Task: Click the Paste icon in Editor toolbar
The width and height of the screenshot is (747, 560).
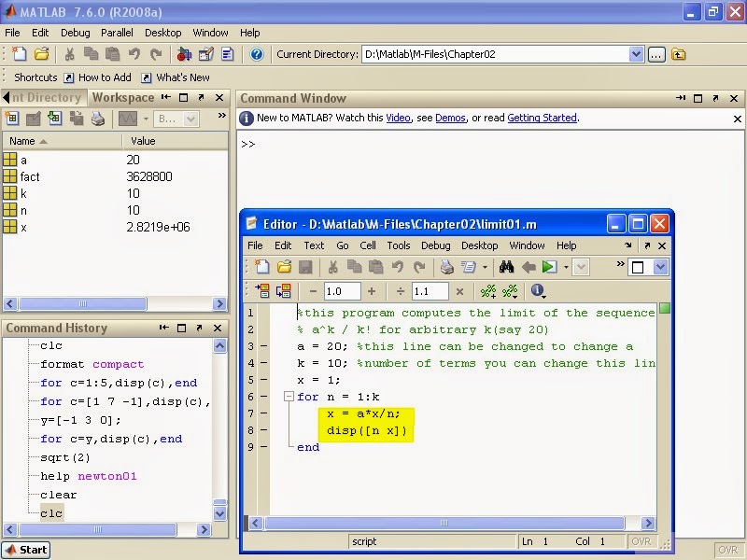Action: click(x=376, y=267)
